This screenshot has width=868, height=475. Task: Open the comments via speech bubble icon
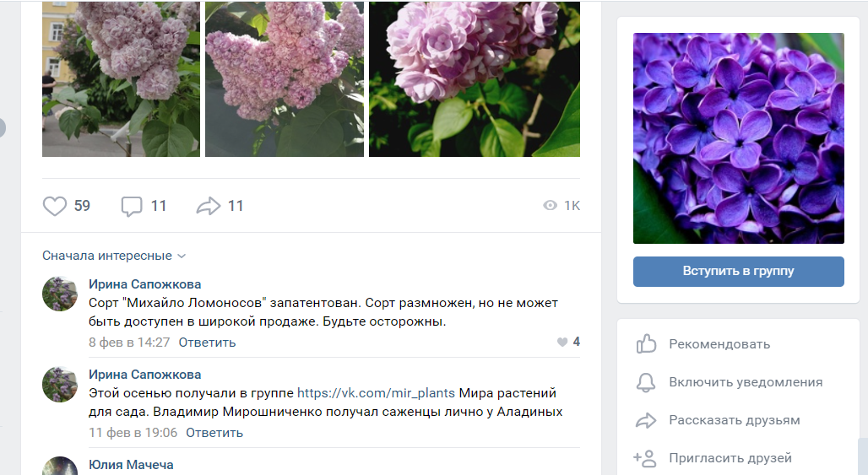[132, 206]
